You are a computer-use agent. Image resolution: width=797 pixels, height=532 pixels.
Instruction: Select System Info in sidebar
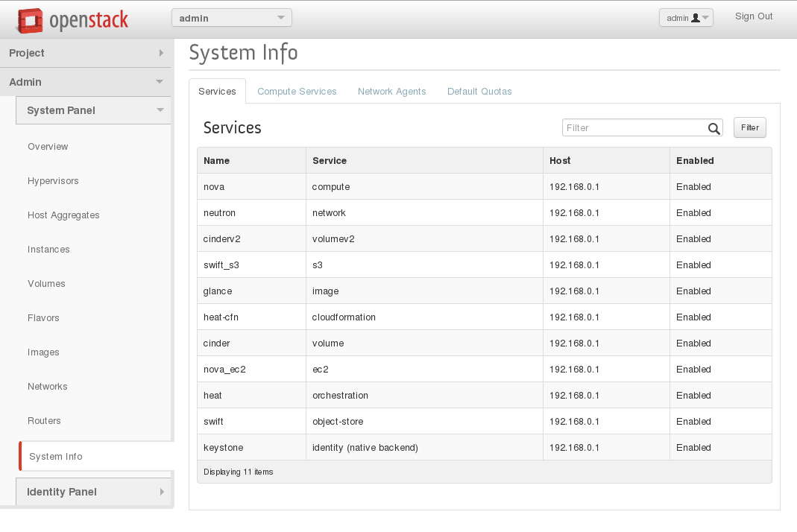pyautogui.click(x=97, y=456)
